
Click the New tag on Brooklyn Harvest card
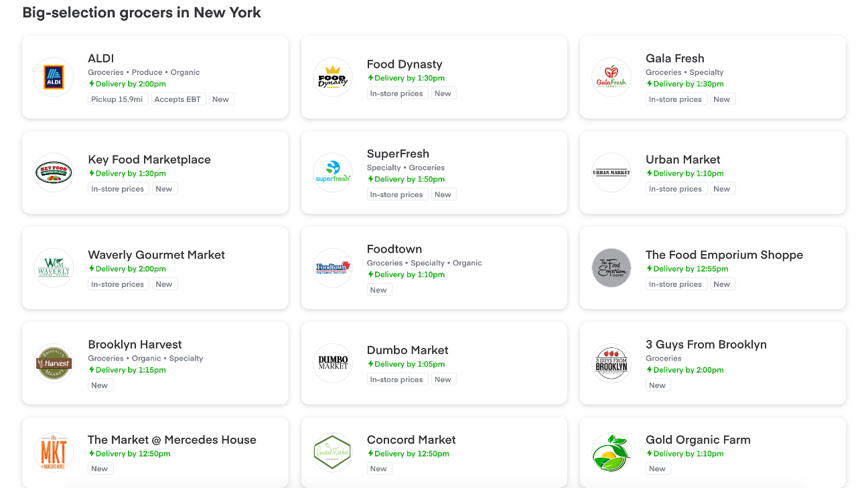pos(100,385)
